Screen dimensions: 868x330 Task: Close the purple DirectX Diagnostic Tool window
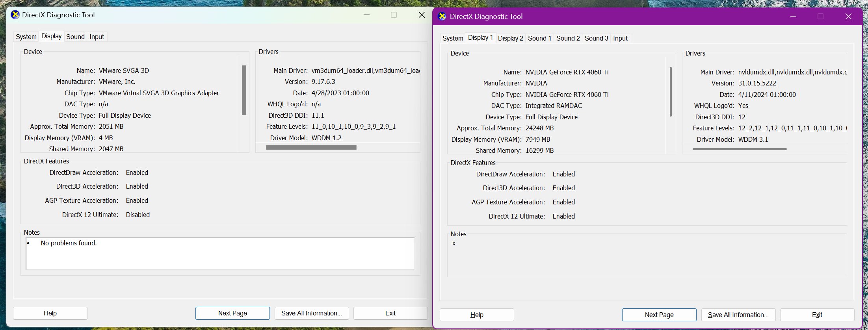(x=848, y=17)
